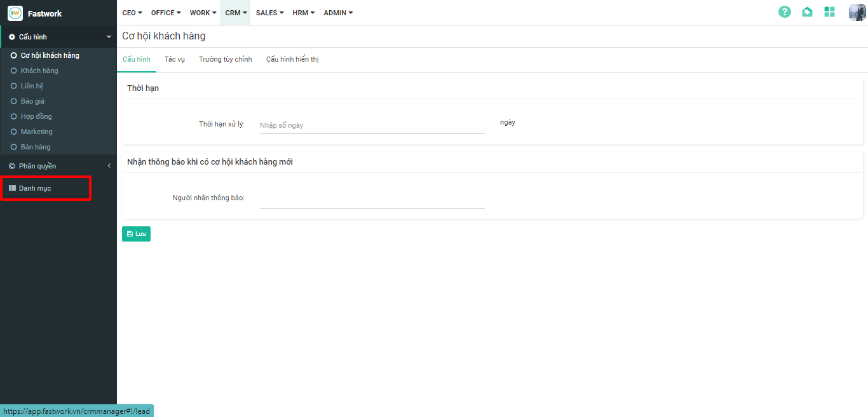Open the apps grid icon

coord(829,12)
